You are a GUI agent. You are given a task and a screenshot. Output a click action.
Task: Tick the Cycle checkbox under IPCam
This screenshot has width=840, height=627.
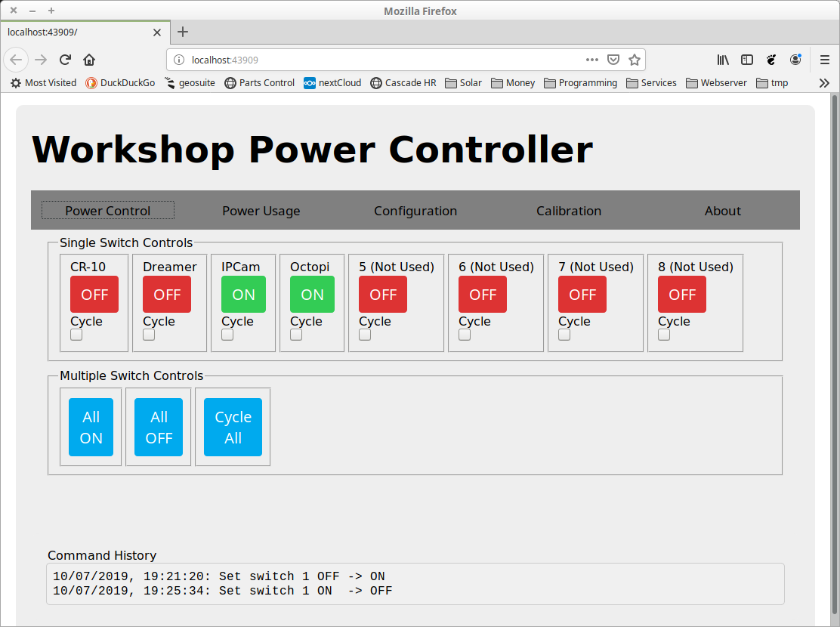click(x=227, y=335)
